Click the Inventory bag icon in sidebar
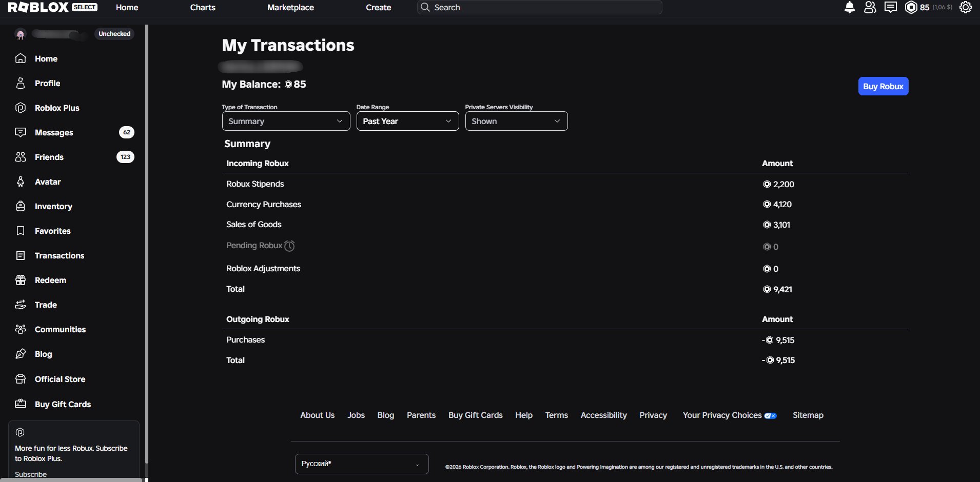This screenshot has height=482, width=980. (21, 206)
